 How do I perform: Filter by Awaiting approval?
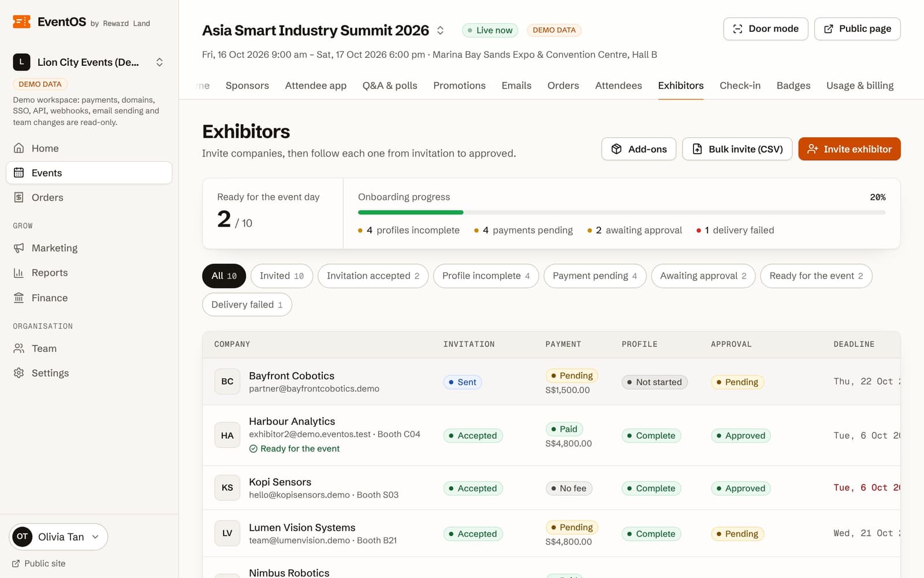click(x=703, y=276)
